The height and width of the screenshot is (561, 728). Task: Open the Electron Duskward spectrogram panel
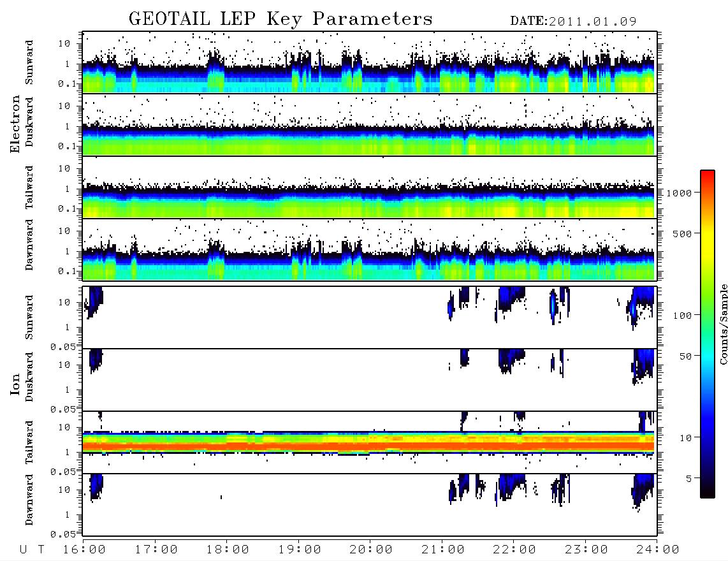click(x=370, y=124)
